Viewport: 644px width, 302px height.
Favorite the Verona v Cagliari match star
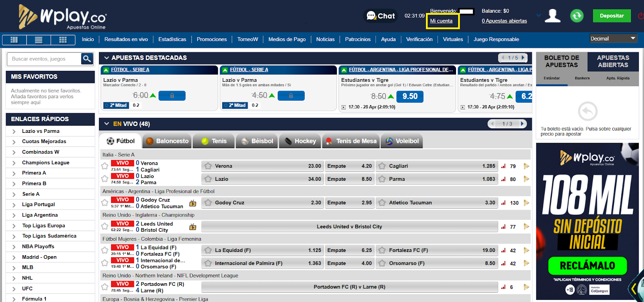click(105, 165)
